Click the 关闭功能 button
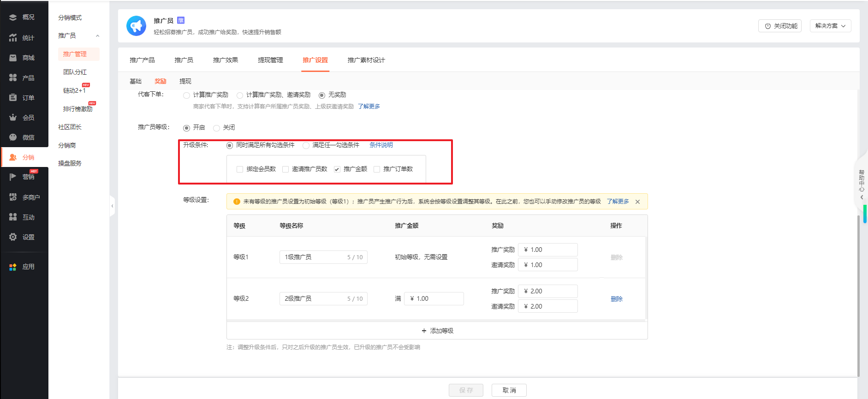868x399 pixels. (x=780, y=26)
